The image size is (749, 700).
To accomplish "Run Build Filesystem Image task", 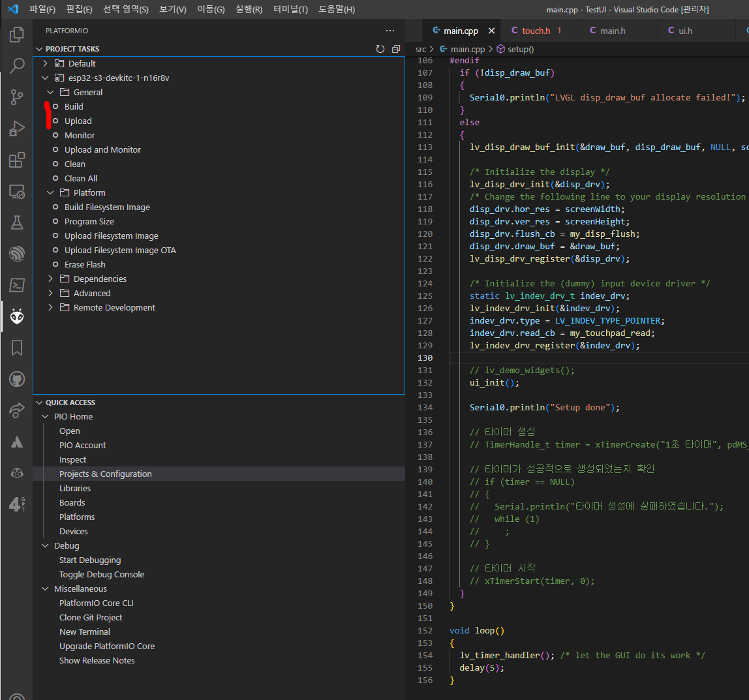I will coord(107,207).
